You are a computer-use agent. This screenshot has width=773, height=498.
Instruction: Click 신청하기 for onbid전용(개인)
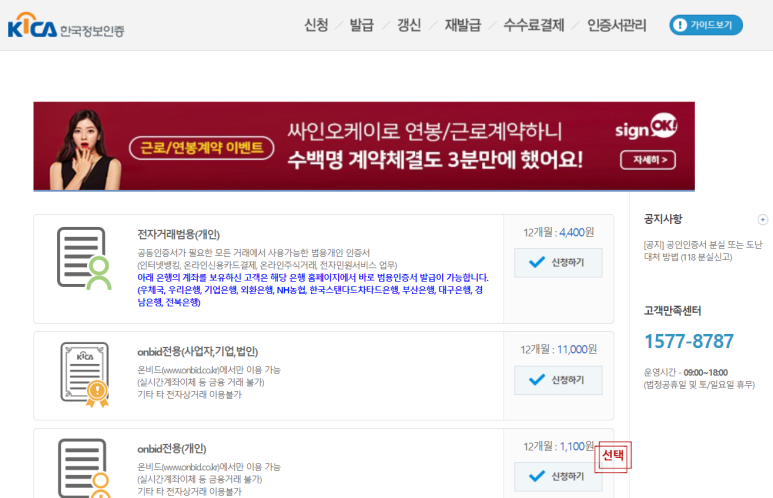558,476
